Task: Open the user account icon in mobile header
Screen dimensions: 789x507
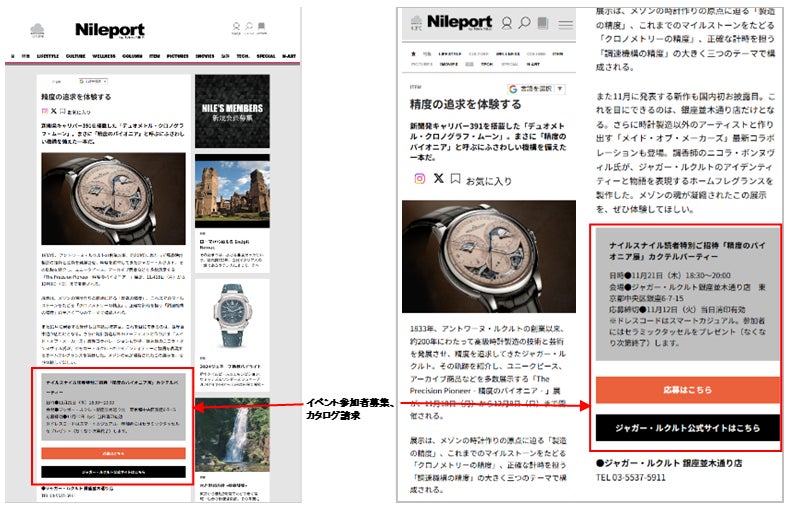Action: point(507,23)
